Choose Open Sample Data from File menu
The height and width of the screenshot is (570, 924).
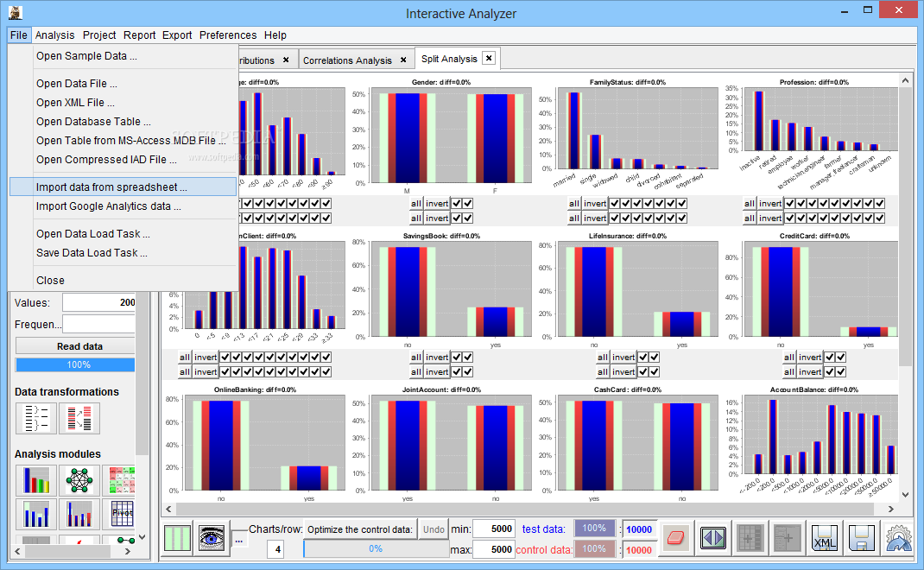pyautogui.click(x=123, y=56)
